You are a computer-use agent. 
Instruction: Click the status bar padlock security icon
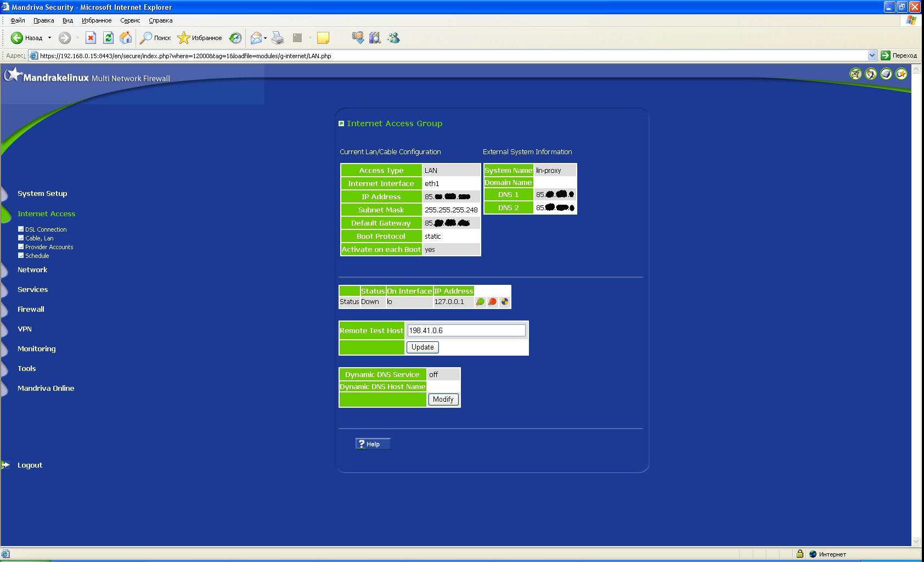tap(800, 554)
